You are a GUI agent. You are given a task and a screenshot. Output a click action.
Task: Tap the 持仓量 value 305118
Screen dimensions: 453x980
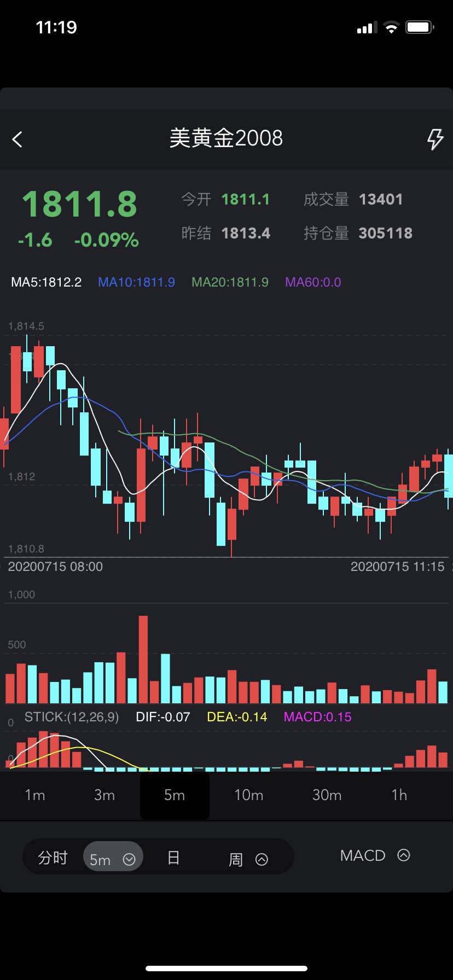[x=386, y=234]
